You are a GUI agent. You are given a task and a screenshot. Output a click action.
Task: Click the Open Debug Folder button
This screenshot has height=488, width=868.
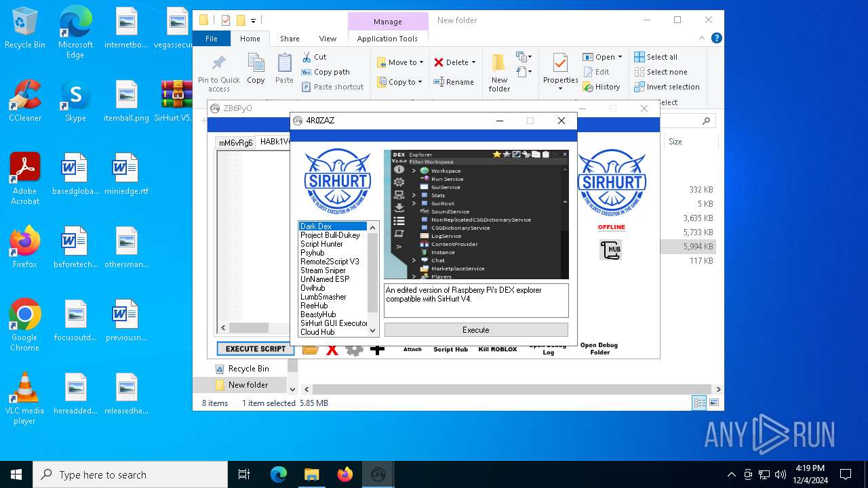[599, 348]
